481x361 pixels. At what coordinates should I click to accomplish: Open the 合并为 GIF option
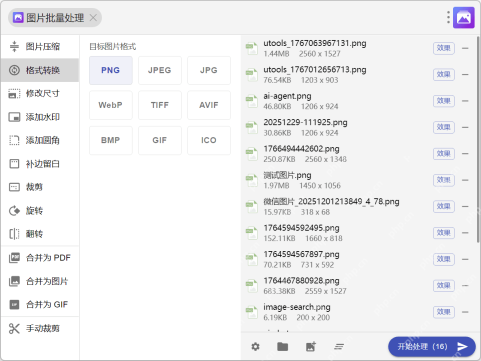pos(40,305)
